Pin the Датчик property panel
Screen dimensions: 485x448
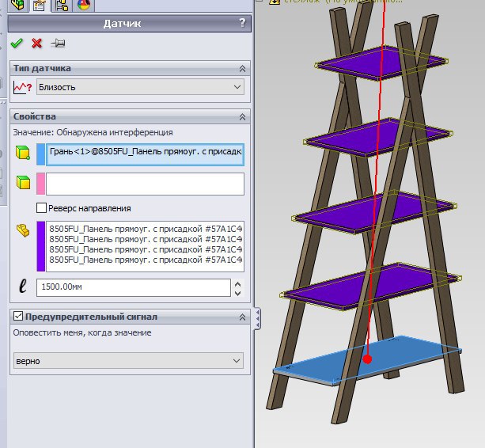coord(57,44)
